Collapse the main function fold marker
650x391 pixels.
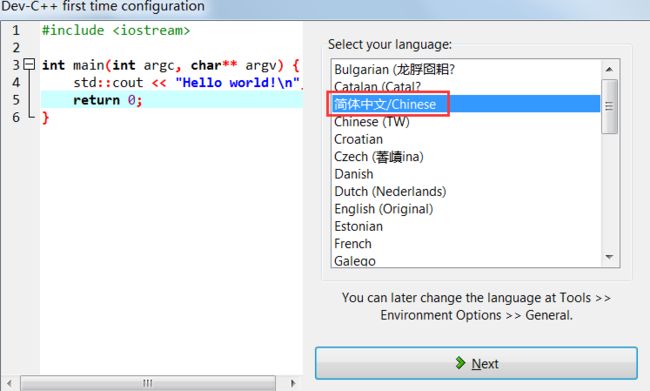29,64
